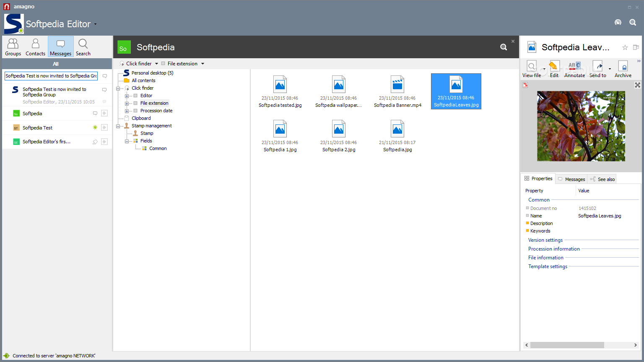This screenshot has height=362, width=644.
Task: Select Softpedia tested.jpg file
Action: point(280,92)
